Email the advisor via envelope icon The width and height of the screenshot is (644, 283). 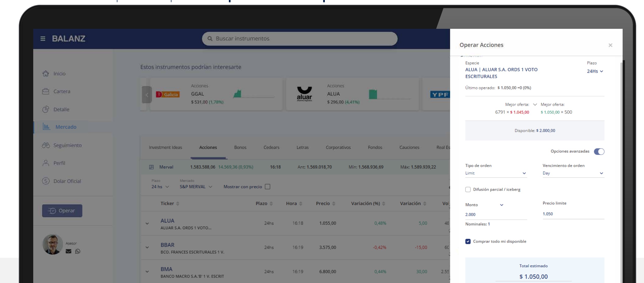69,251
